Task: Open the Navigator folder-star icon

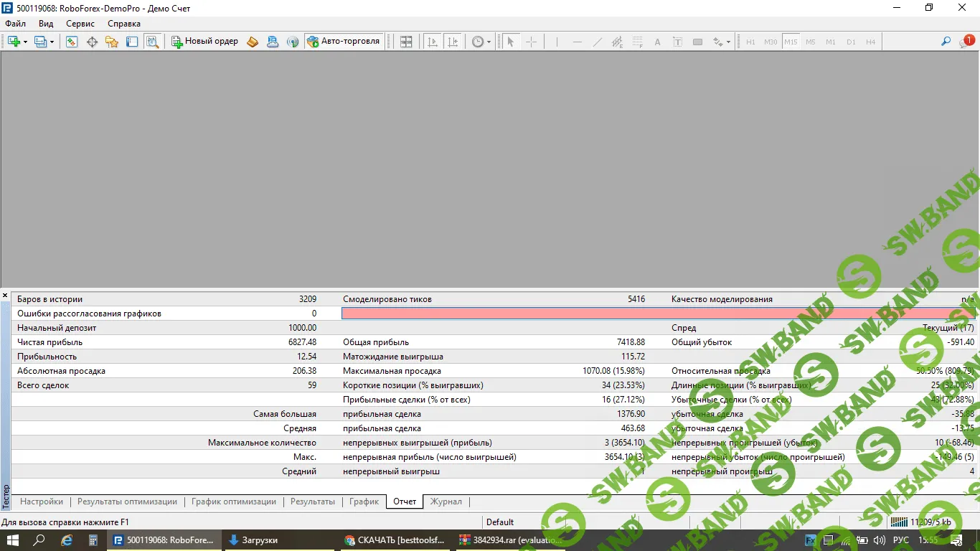Action: (112, 42)
